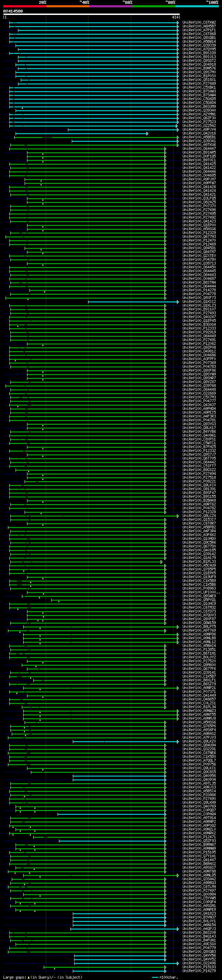The width and height of the screenshot is (222, 980).
Task: Select label UniRef100_A9PJV4
Action: (199, 129)
